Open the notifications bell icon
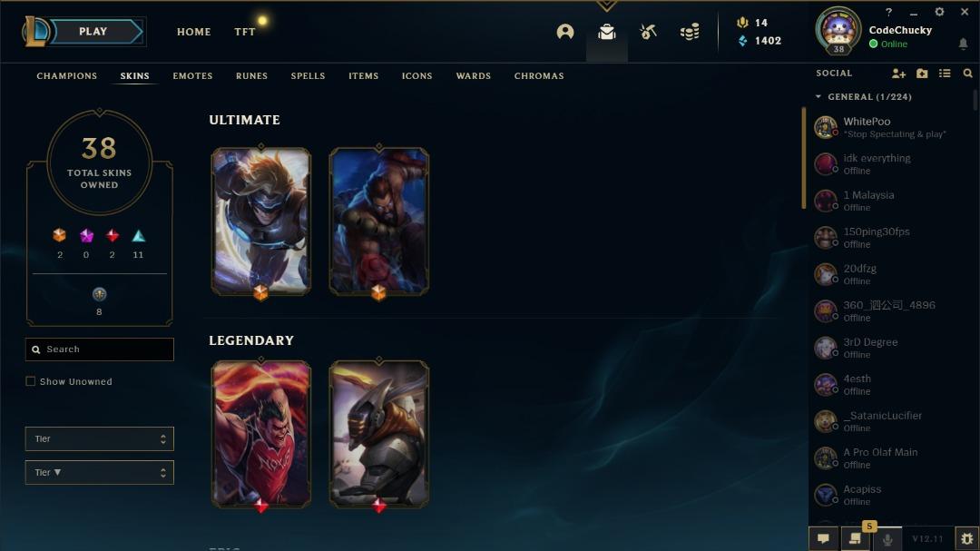 (x=963, y=44)
